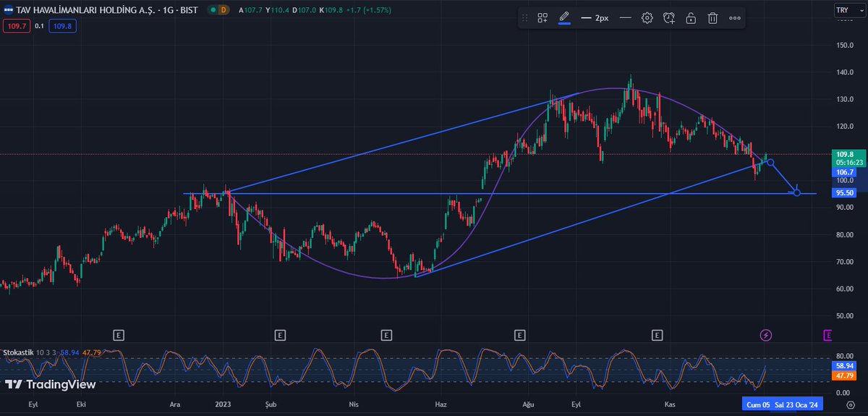The width and height of the screenshot is (868, 416).
Task: Click the 95.50 horizontal line price label
Action: click(845, 193)
